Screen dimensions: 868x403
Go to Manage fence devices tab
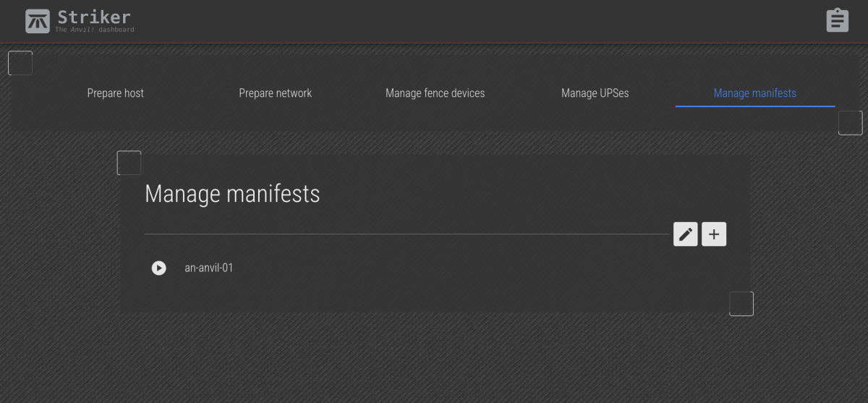pos(435,93)
